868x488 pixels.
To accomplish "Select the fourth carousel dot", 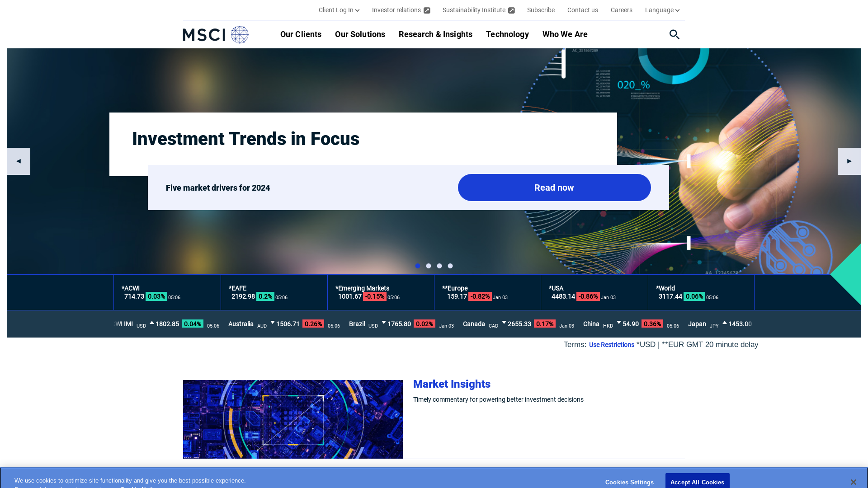I will (450, 266).
